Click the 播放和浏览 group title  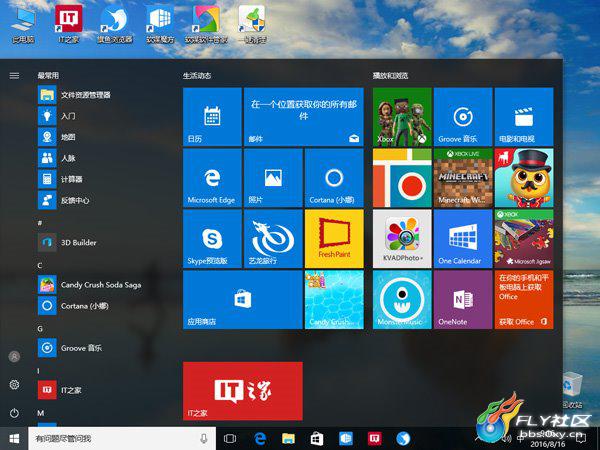(x=391, y=76)
